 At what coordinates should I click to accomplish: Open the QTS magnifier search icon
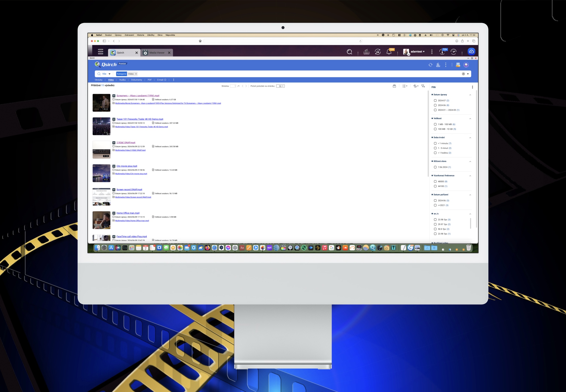tap(349, 52)
